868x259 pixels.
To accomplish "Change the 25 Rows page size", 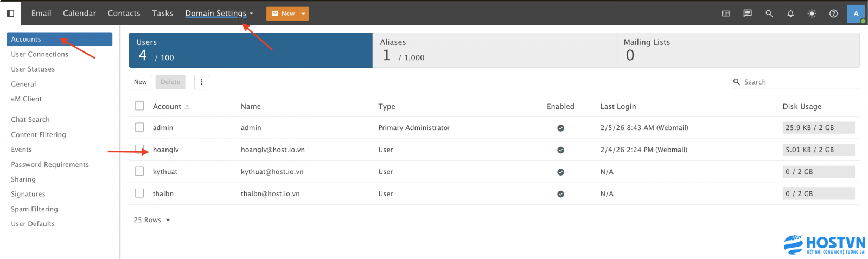I will pyautogui.click(x=152, y=220).
